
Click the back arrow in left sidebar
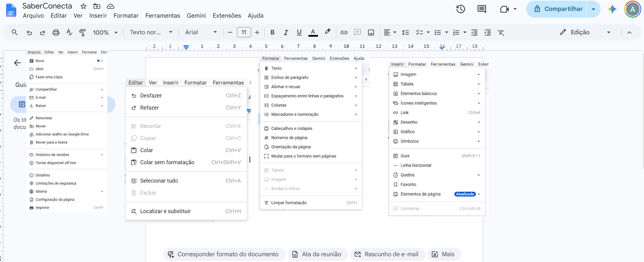click(x=17, y=63)
